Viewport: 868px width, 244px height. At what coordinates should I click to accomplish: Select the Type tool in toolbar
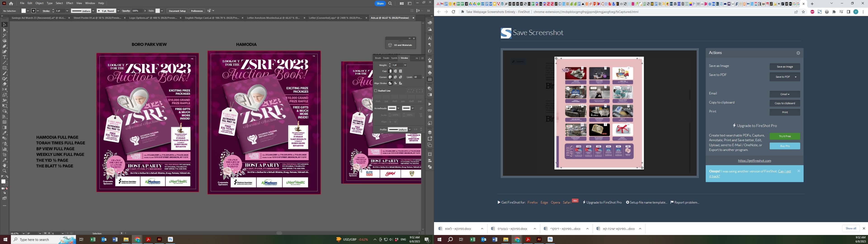pos(5,57)
